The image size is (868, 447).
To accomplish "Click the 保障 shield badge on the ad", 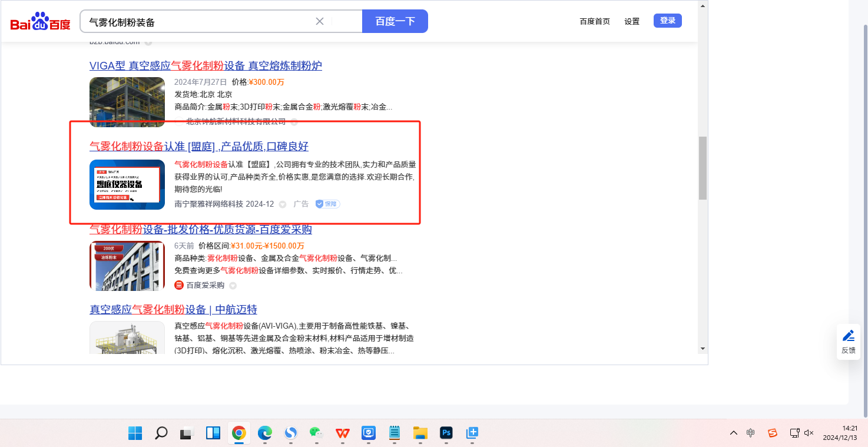I will (327, 204).
